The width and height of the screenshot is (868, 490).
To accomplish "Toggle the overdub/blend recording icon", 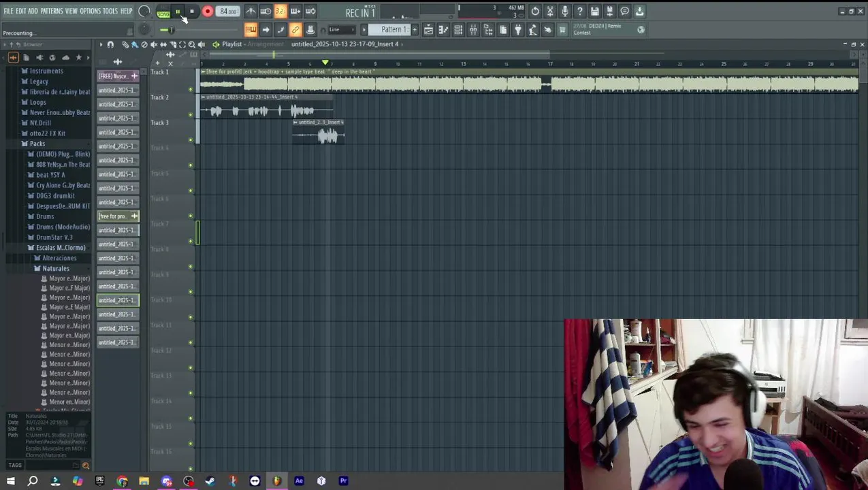I will pyautogui.click(x=295, y=12).
